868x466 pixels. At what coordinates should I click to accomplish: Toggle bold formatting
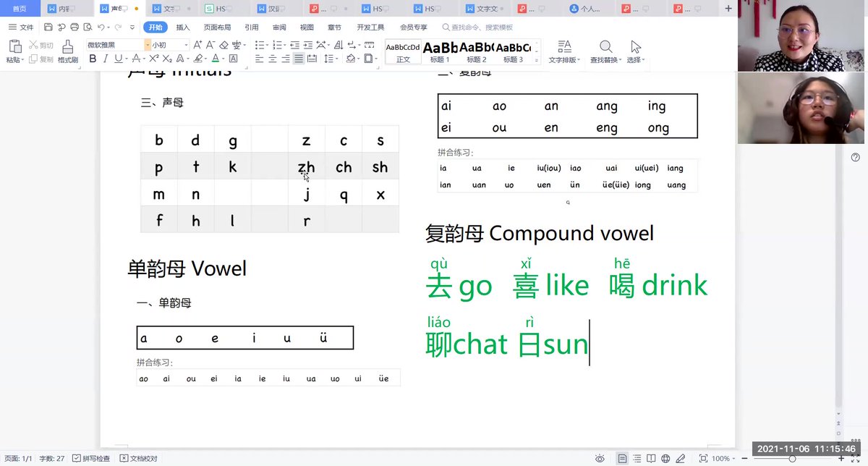coord(93,58)
